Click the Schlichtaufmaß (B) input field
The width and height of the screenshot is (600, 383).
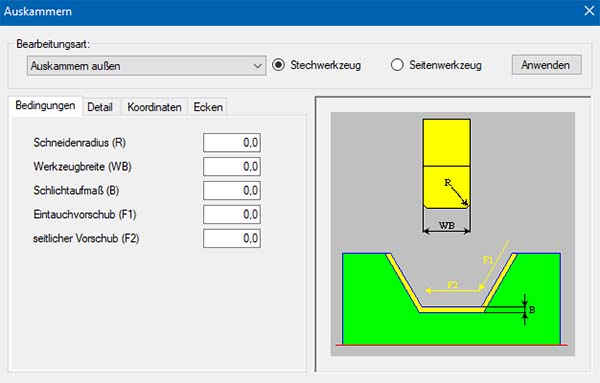coord(232,191)
